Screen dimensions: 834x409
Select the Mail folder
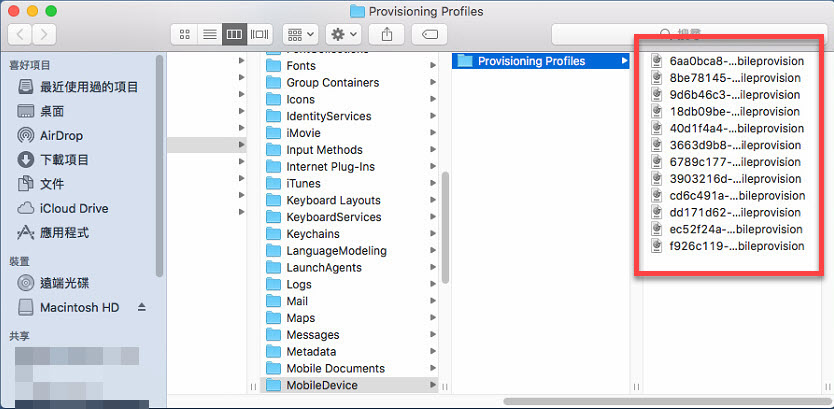tap(351, 301)
